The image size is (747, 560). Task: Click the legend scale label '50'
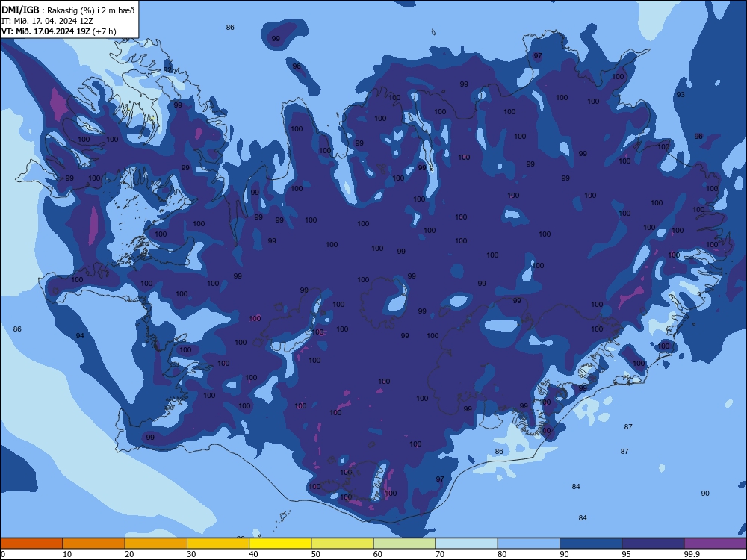click(x=315, y=554)
